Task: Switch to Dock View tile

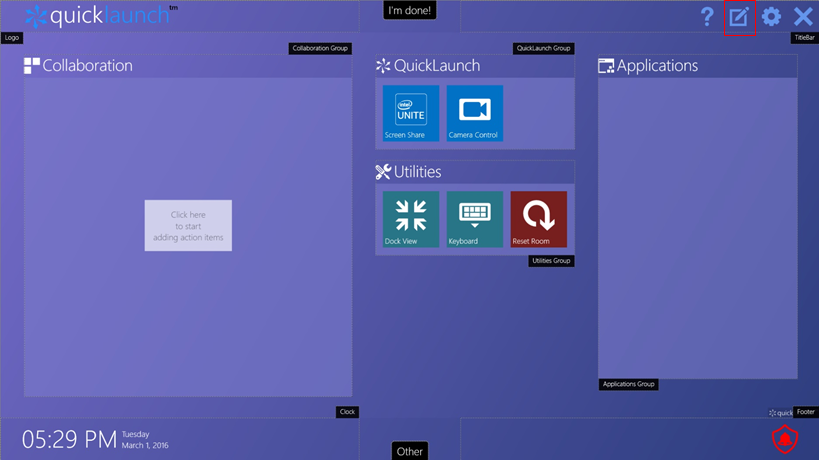Action: pyautogui.click(x=411, y=219)
